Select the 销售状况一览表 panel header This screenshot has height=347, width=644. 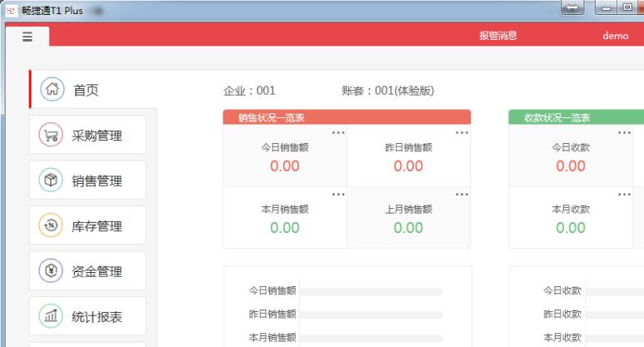click(x=347, y=117)
